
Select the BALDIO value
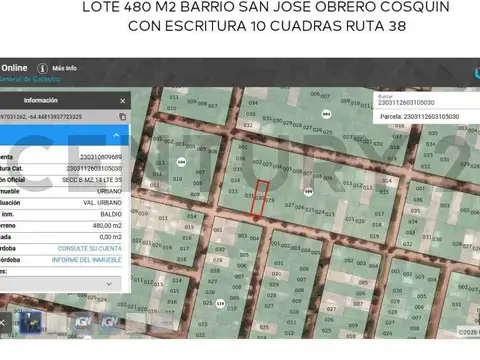click(111, 214)
